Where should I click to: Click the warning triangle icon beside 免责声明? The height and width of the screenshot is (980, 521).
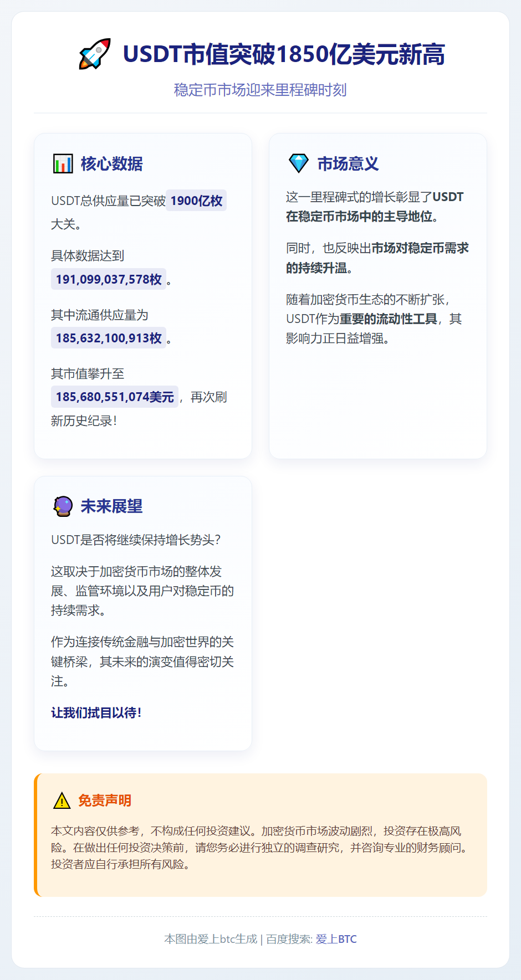62,801
